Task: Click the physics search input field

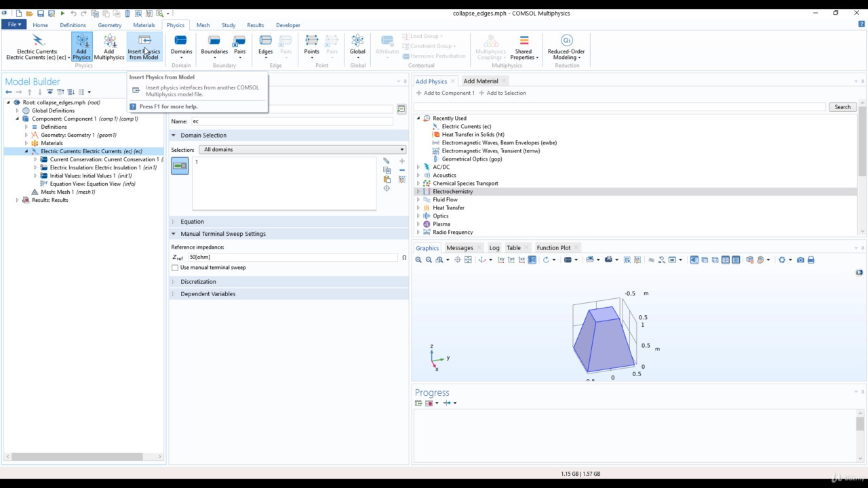Action: (620, 107)
